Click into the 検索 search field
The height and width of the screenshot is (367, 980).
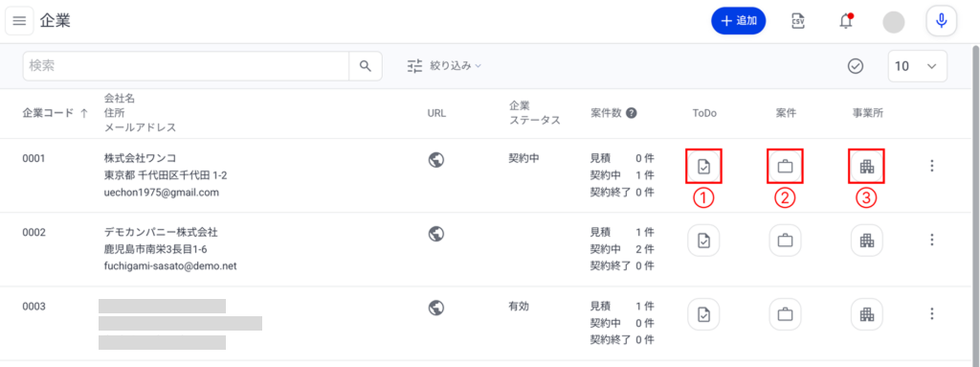[x=186, y=66]
